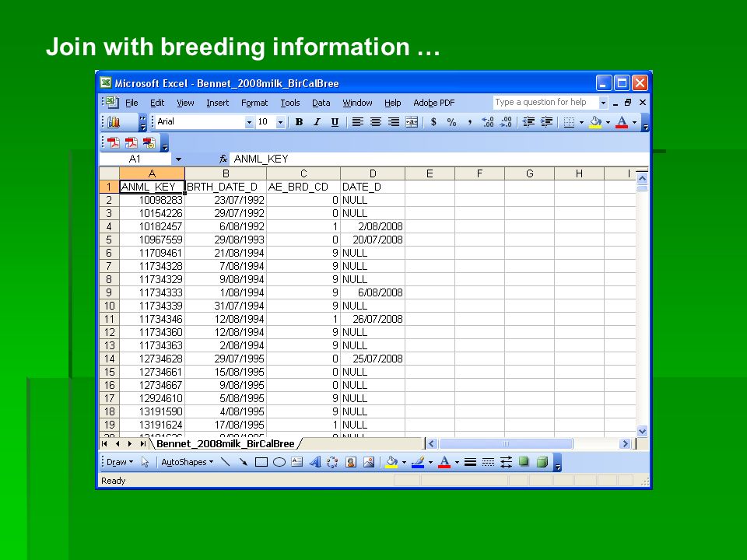Click the Shadow Style icon
The height and width of the screenshot is (560, 747).
[524, 462]
